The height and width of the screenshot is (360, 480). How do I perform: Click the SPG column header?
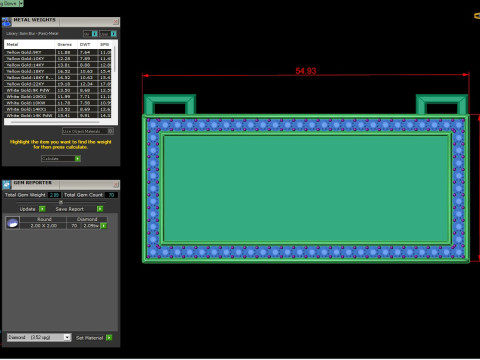[x=105, y=44]
